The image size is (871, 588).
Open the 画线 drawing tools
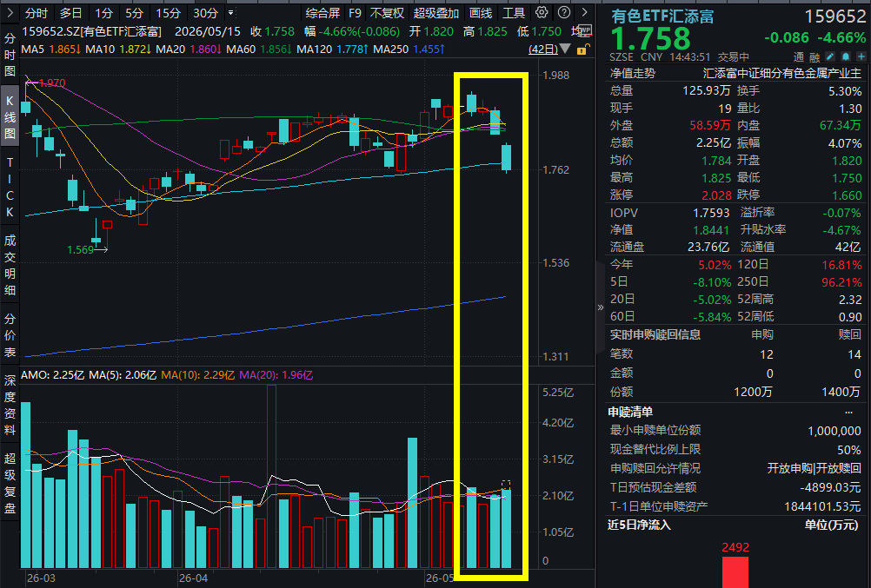[x=481, y=13]
